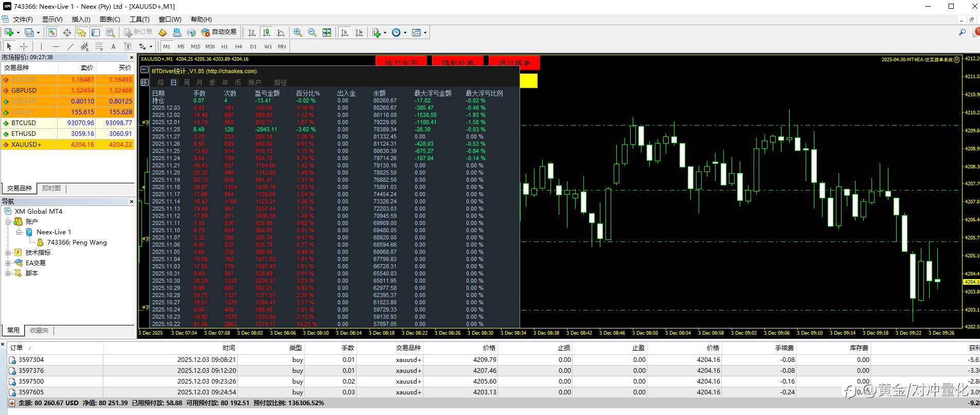Viewport: 980px width, 415px height.
Task: Switch the chart to candlestick mode
Action: (266, 32)
